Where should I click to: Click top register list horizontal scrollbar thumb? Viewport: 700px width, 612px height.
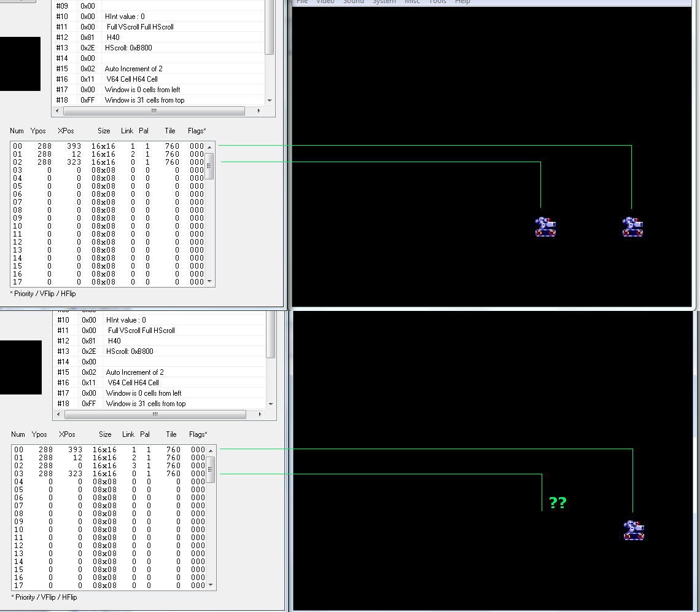154,111
